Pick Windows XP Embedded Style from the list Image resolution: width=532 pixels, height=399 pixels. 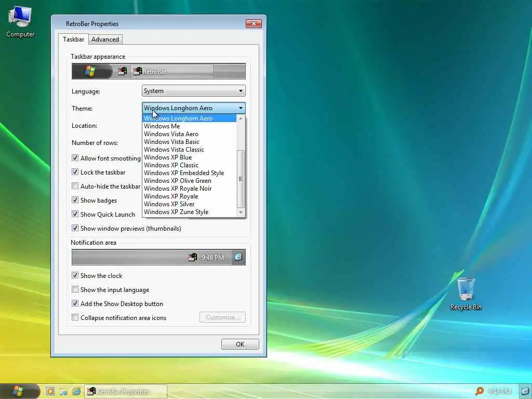189,173
